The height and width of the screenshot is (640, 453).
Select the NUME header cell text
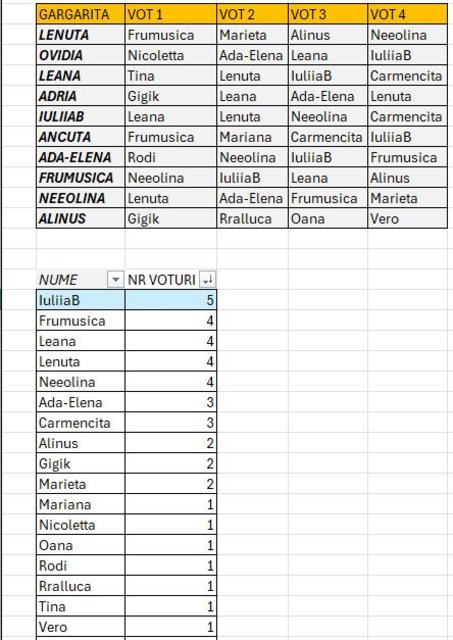click(x=58, y=280)
